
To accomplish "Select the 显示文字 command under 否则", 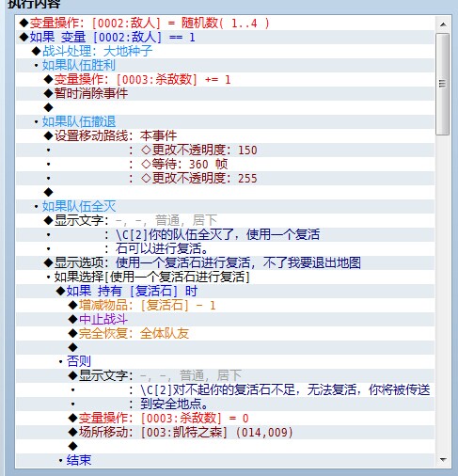I will point(225,376).
